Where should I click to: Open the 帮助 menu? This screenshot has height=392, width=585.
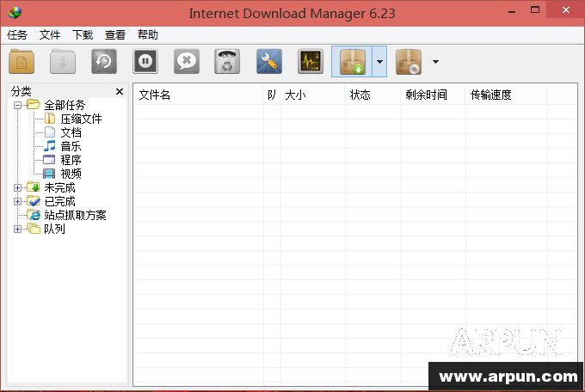[x=148, y=35]
